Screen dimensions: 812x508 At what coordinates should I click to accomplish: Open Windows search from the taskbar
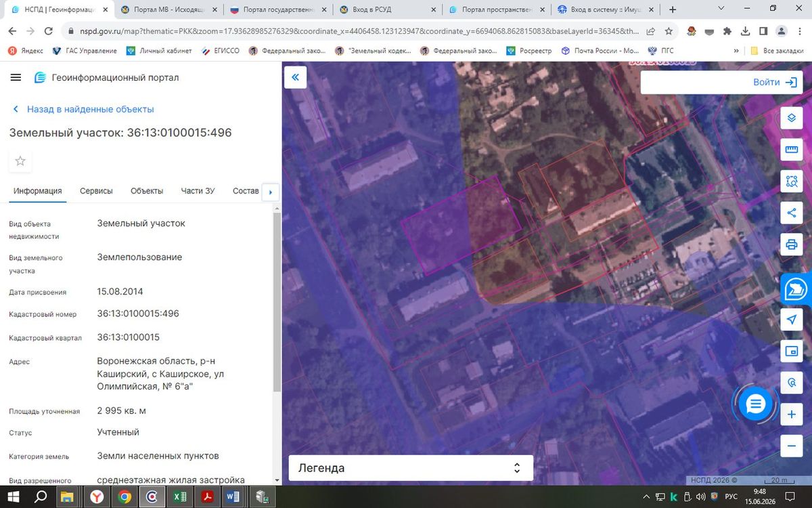[x=41, y=496]
